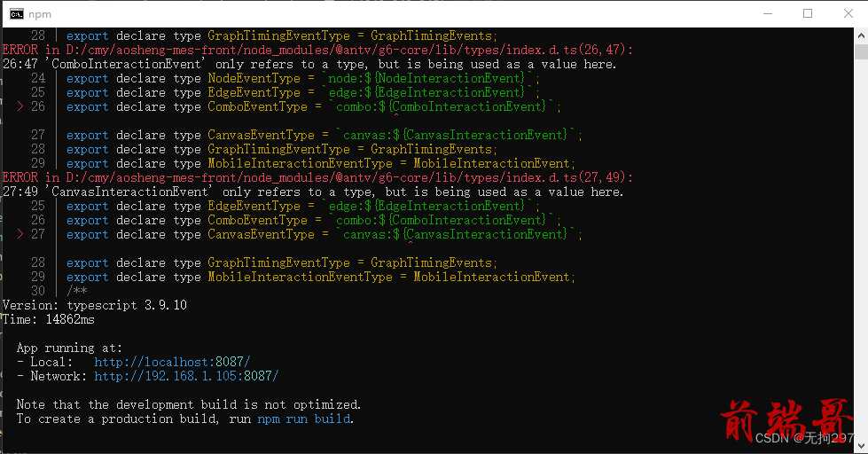868x454 pixels.
Task: Minimize the npm console window
Action: [x=768, y=13]
